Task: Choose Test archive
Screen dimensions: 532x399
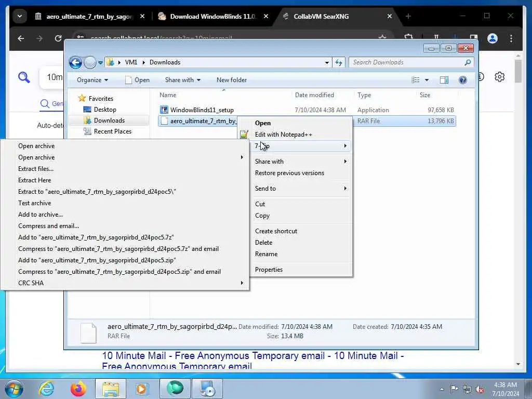Action: point(125,203)
